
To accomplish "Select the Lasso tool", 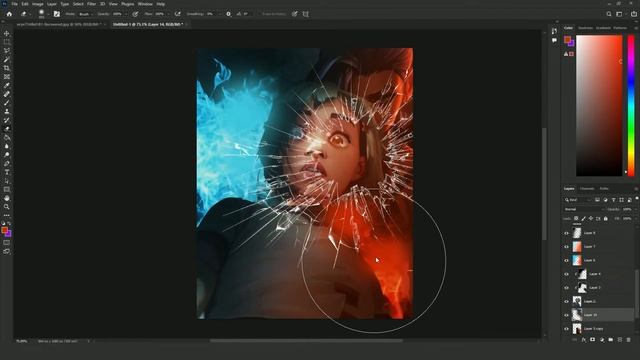I will 7,51.
